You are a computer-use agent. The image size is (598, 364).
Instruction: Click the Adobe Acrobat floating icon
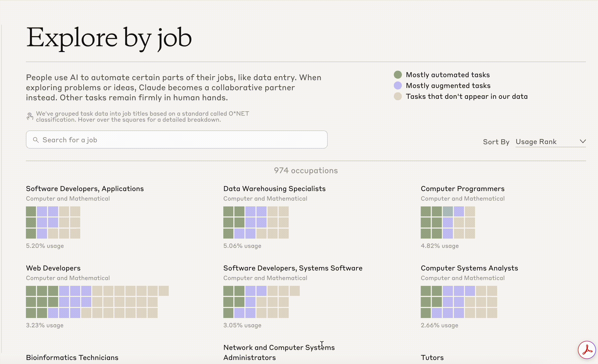pyautogui.click(x=587, y=350)
